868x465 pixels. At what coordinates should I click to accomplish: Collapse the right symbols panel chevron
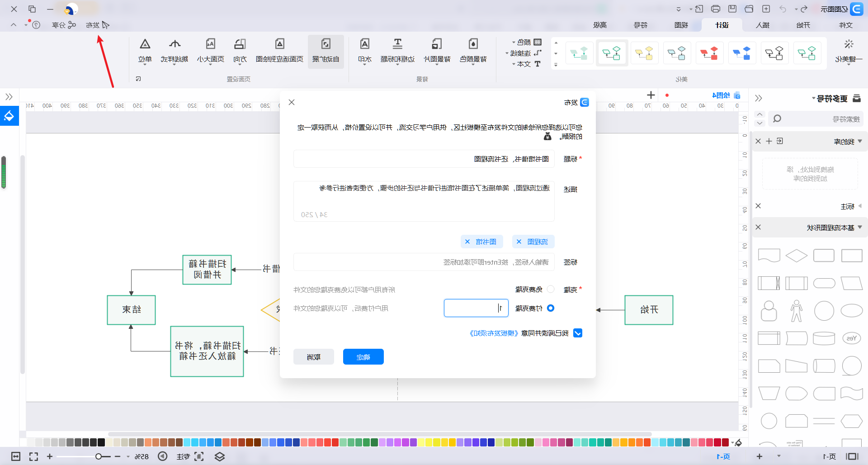click(x=759, y=98)
